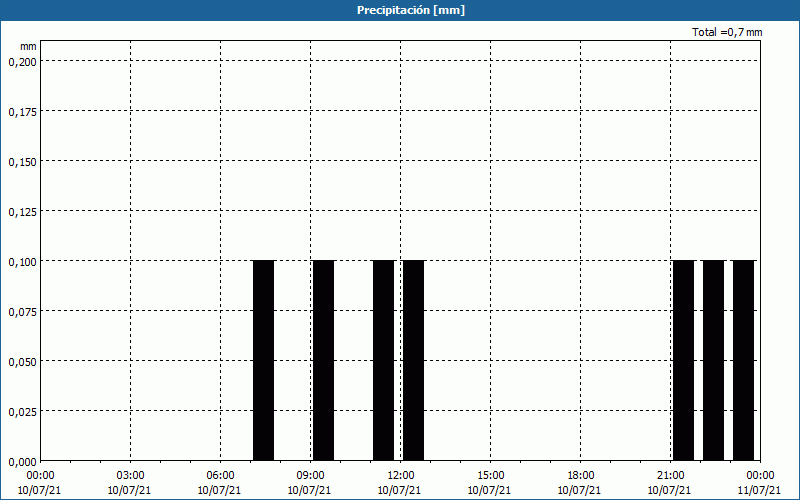The height and width of the screenshot is (500, 800).
Task: Click the 06:00 x-axis time label
Action: point(220,476)
